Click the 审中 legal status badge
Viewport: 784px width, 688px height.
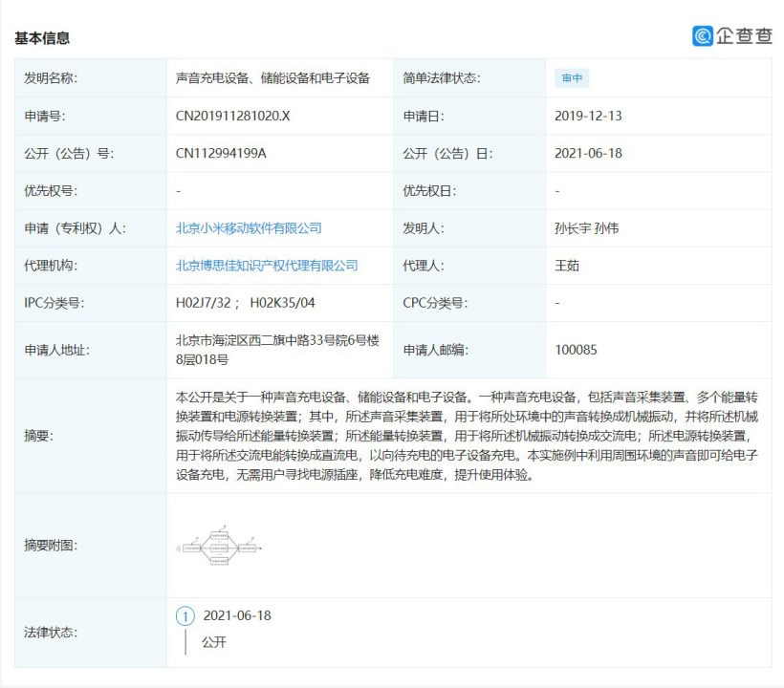tap(571, 78)
